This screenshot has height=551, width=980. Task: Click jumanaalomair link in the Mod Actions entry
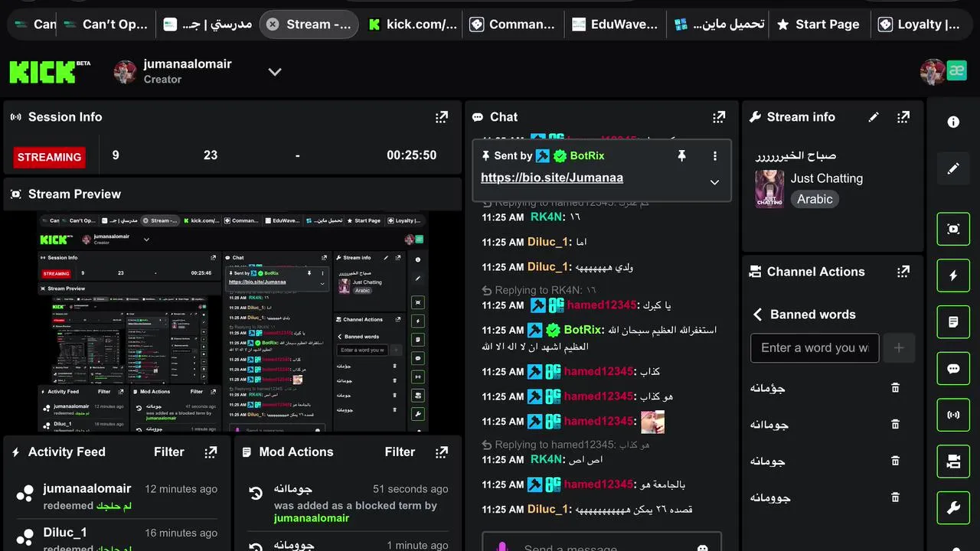click(x=312, y=518)
